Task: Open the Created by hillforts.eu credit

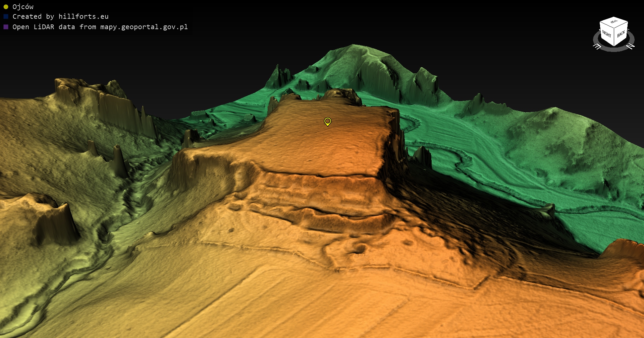Action: pyautogui.click(x=60, y=17)
